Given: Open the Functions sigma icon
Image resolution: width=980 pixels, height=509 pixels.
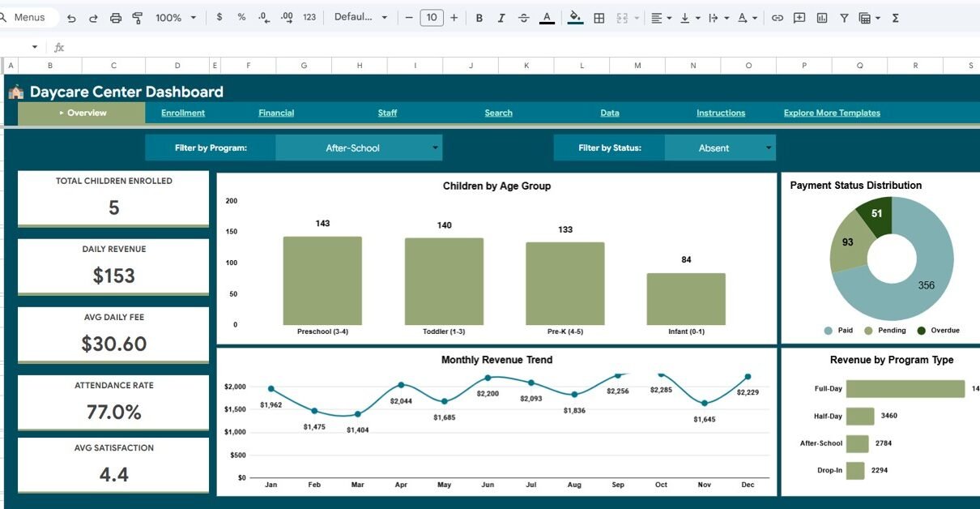Looking at the screenshot, I should (896, 18).
